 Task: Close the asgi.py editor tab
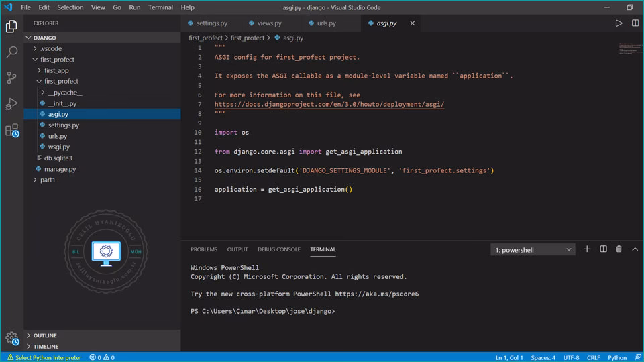(412, 23)
